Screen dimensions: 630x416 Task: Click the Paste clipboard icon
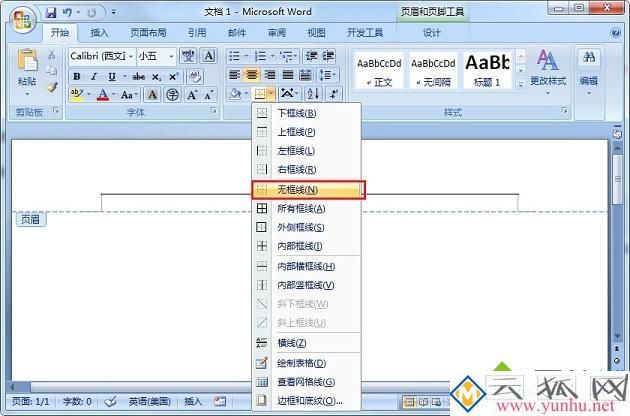click(x=27, y=60)
